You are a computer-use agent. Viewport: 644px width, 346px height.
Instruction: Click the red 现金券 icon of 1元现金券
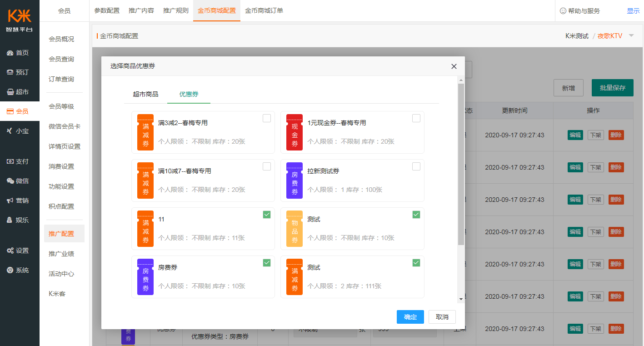(x=295, y=132)
